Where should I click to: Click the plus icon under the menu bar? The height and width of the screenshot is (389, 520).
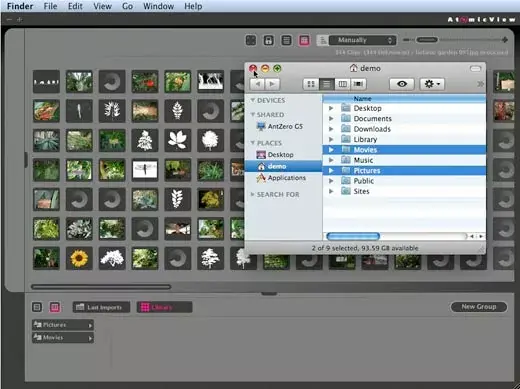19,20
